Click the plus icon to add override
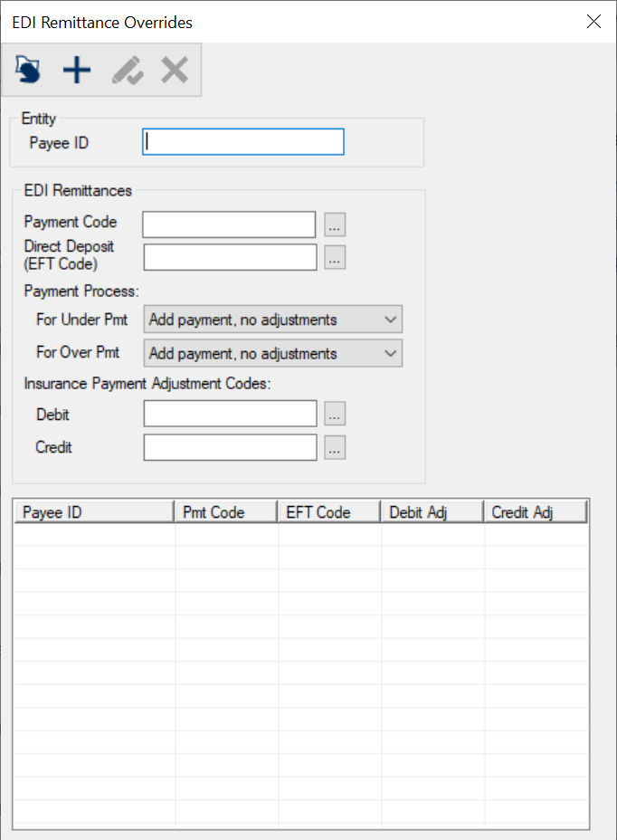Image resolution: width=617 pixels, height=840 pixels. (x=77, y=70)
